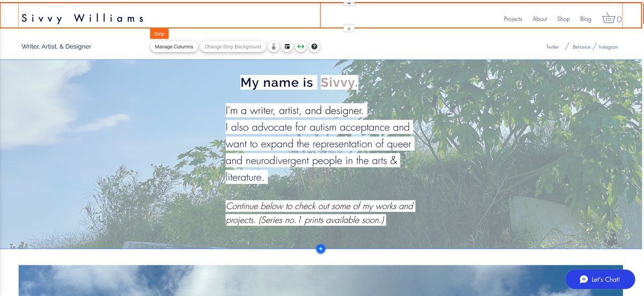Open the strip help question icon
Screen dimensions: 644x296
[x=314, y=47]
